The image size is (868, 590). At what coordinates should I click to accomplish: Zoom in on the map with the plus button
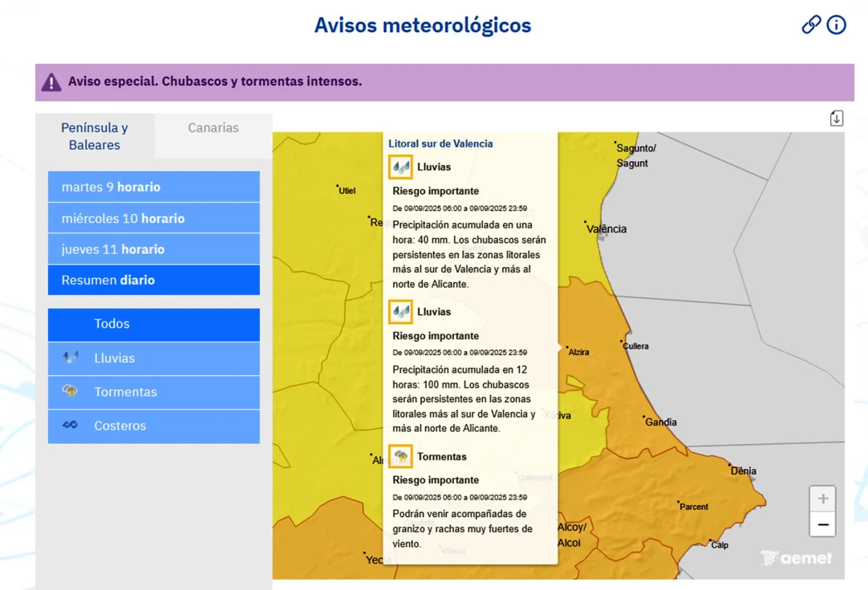click(822, 498)
